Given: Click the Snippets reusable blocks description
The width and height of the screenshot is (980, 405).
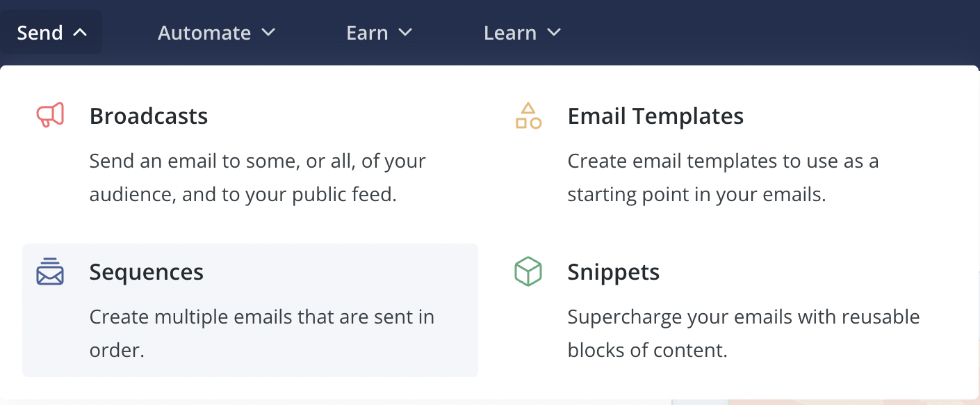Looking at the screenshot, I should tap(743, 333).
